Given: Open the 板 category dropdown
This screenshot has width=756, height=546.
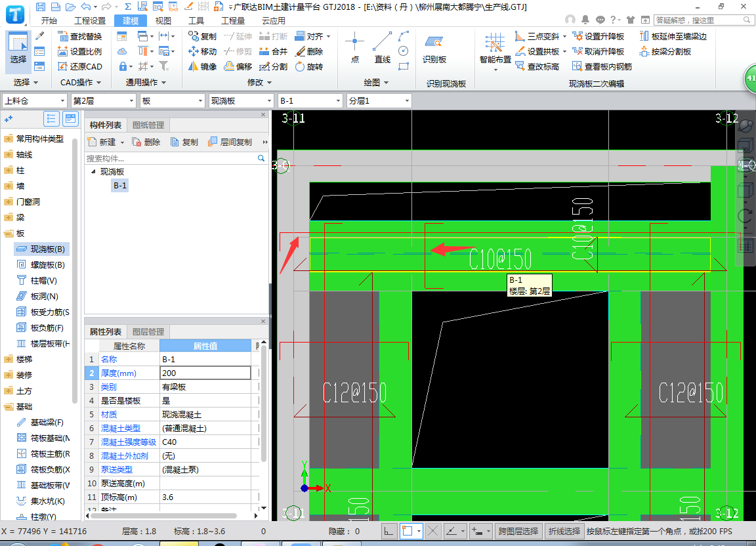Looking at the screenshot, I should (172, 101).
